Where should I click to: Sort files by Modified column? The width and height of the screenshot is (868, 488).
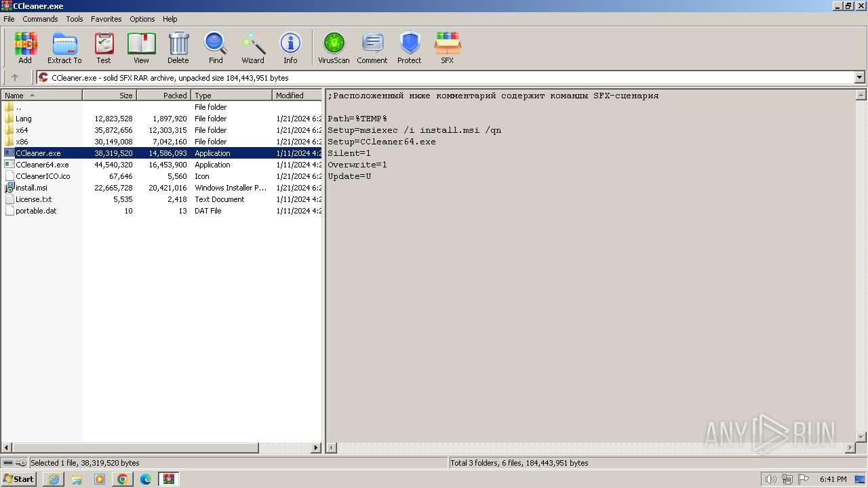tap(297, 96)
